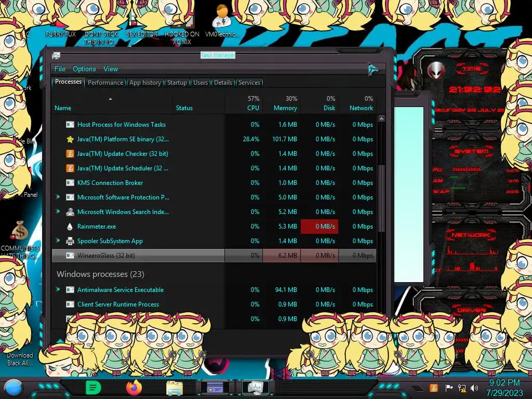This screenshot has width=532, height=399.
Task: Select the Processes tab
Action: (x=68, y=82)
